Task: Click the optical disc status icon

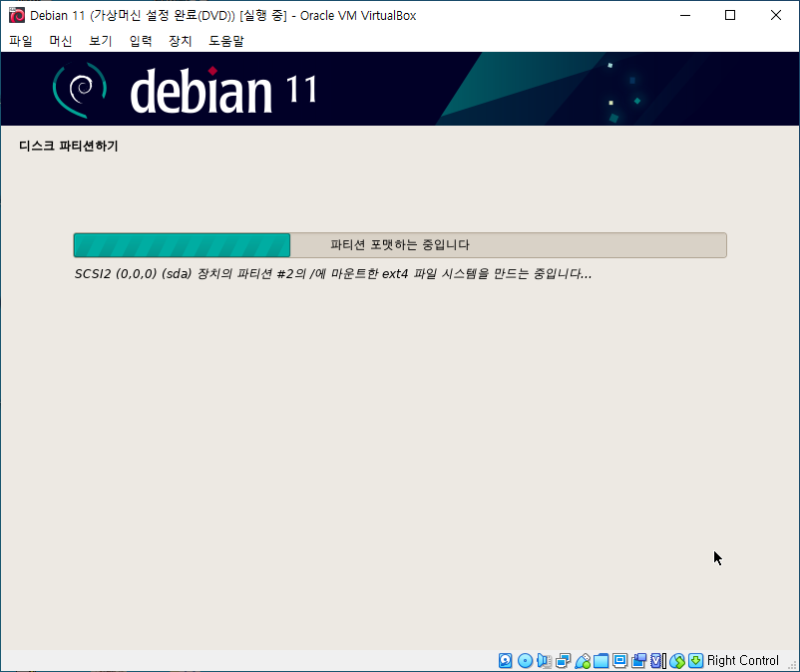Action: tap(525, 661)
